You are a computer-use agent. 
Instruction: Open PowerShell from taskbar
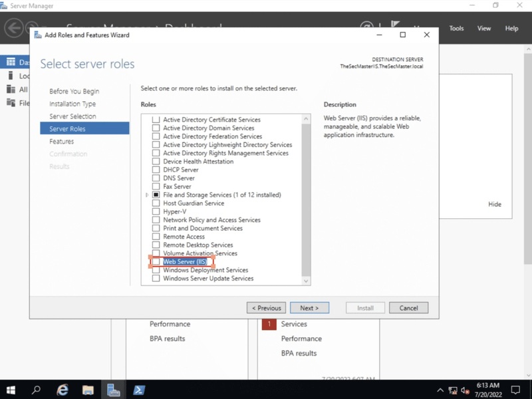[139, 390]
